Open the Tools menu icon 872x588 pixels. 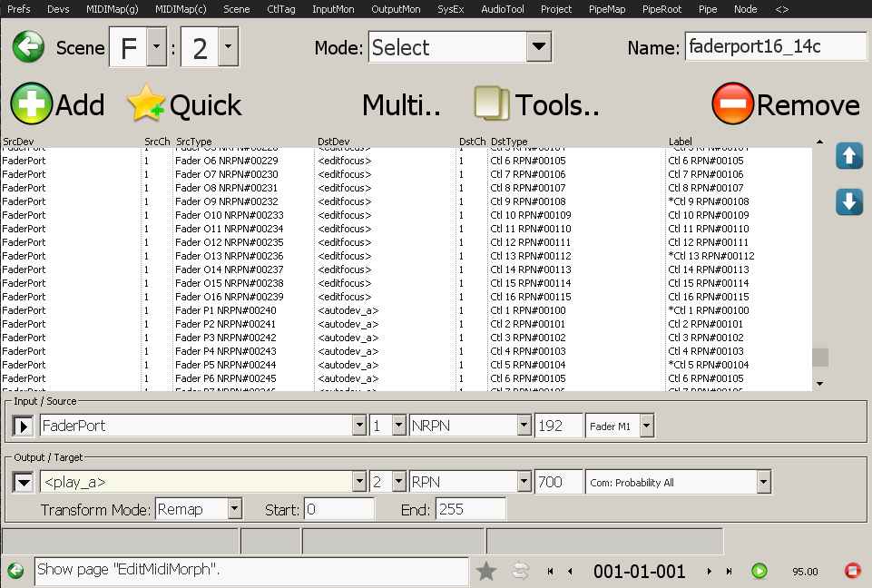tap(493, 104)
